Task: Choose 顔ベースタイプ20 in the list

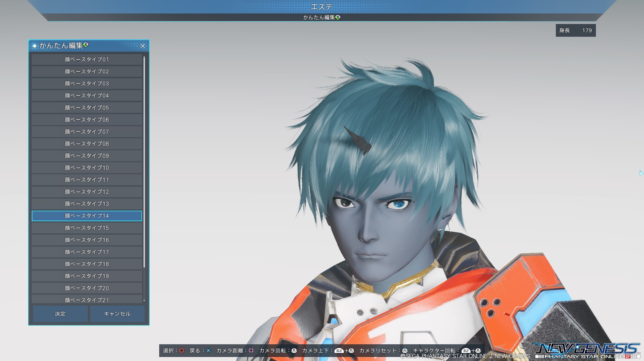Action: pos(87,288)
